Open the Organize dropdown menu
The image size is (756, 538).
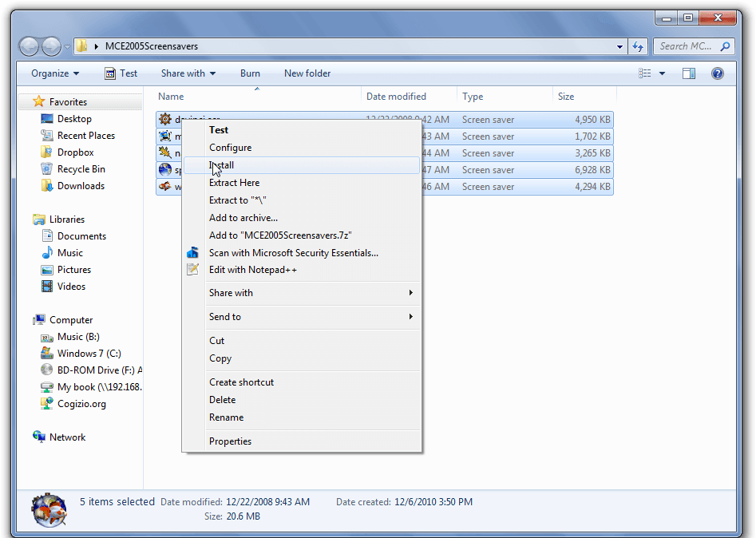pyautogui.click(x=55, y=73)
